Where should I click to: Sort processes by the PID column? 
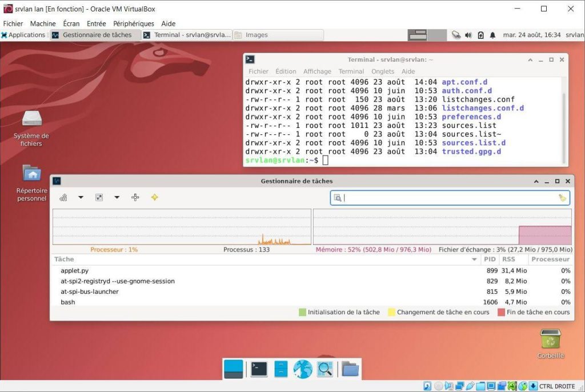[x=490, y=259]
